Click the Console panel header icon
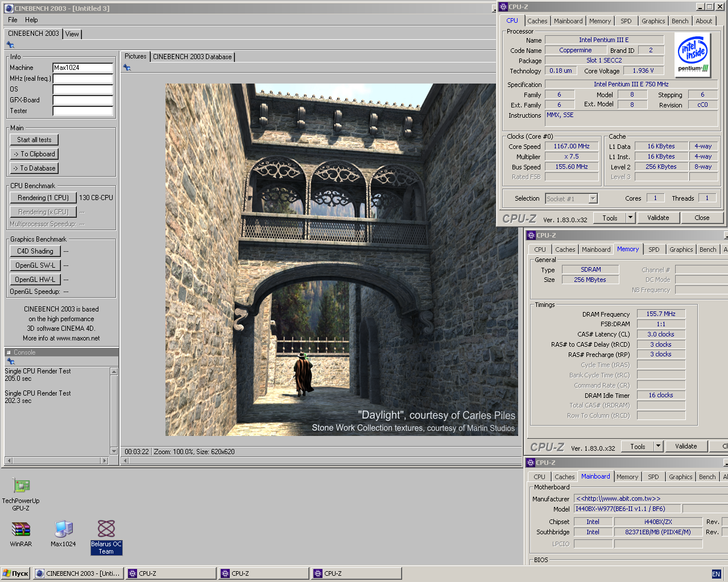 9,352
